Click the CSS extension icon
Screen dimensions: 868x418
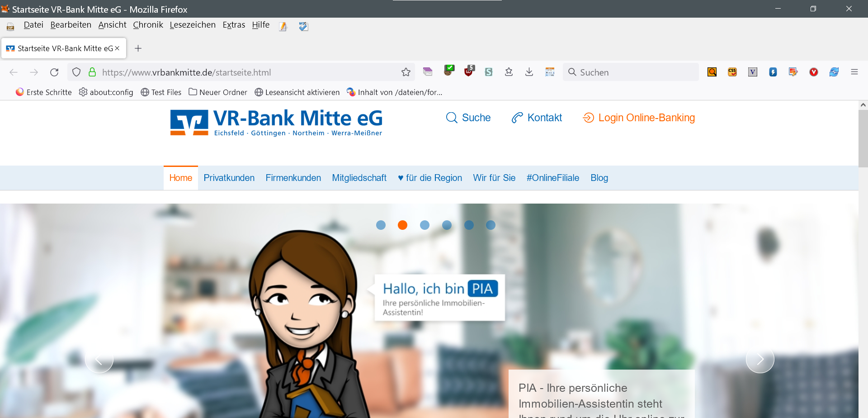(732, 72)
